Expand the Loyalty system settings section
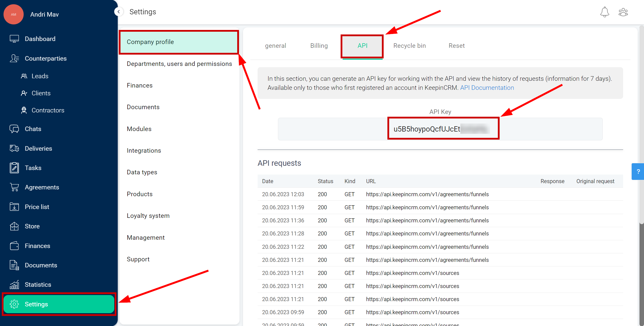The image size is (644, 326). click(148, 215)
